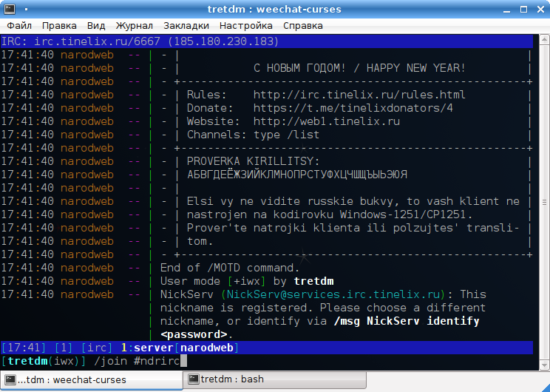Expand the Вид menu

click(96, 26)
